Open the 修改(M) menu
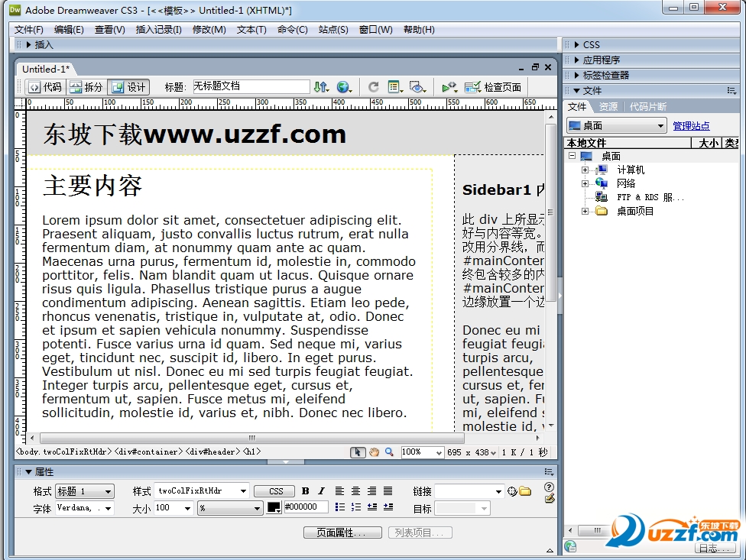The image size is (746, 560). click(209, 30)
